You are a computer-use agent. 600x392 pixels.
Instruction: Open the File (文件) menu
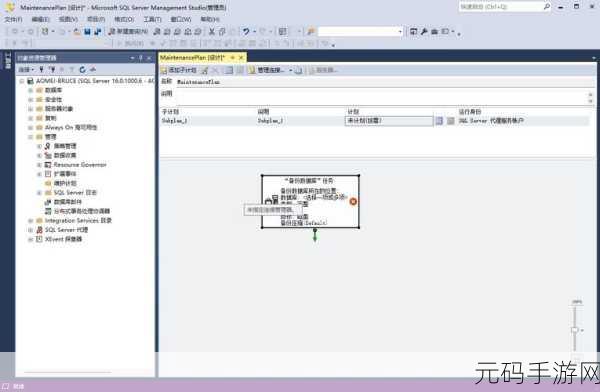point(13,19)
